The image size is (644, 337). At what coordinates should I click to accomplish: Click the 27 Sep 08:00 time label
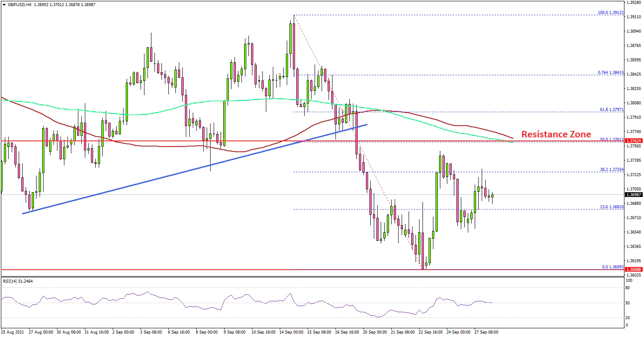[486, 332]
